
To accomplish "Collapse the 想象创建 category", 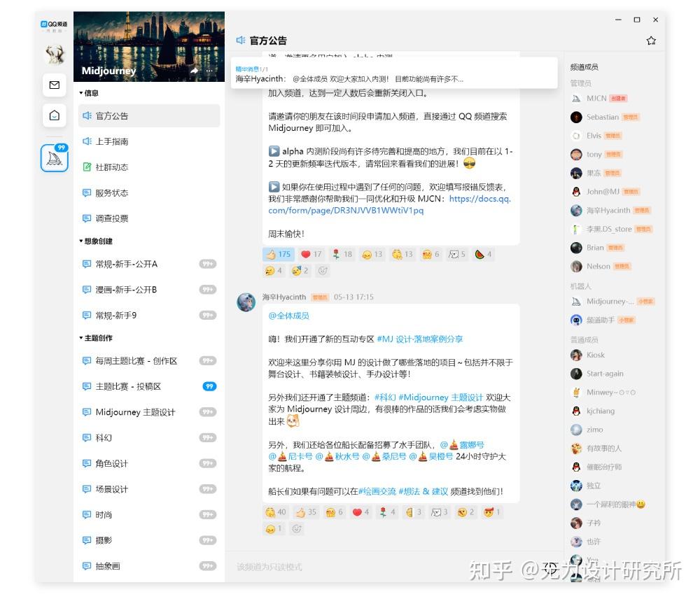I will pos(96,241).
